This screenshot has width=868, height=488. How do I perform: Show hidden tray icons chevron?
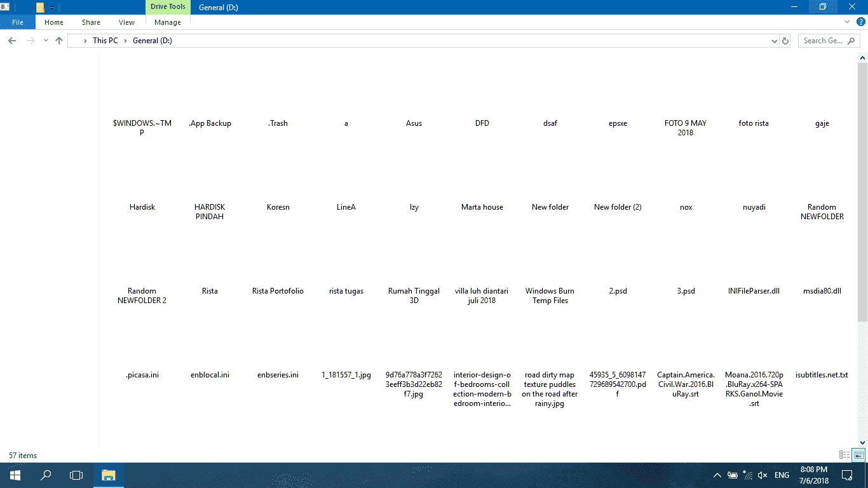click(x=717, y=475)
